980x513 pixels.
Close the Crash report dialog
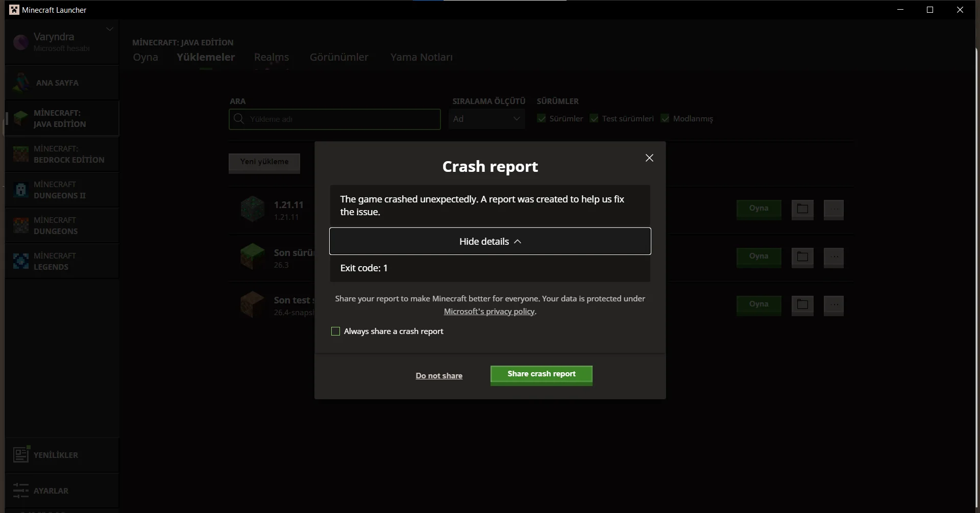click(649, 158)
